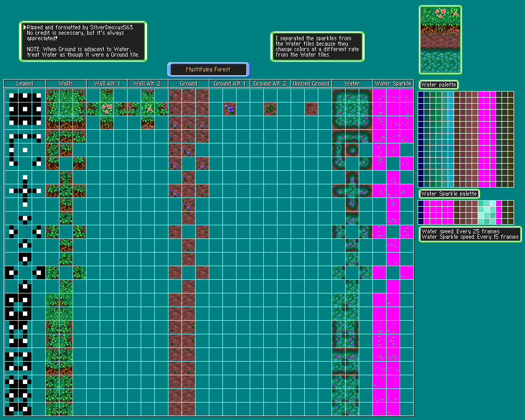Select the Unused Ground column header
Viewport: 525px width, 420px height.
pyautogui.click(x=311, y=84)
